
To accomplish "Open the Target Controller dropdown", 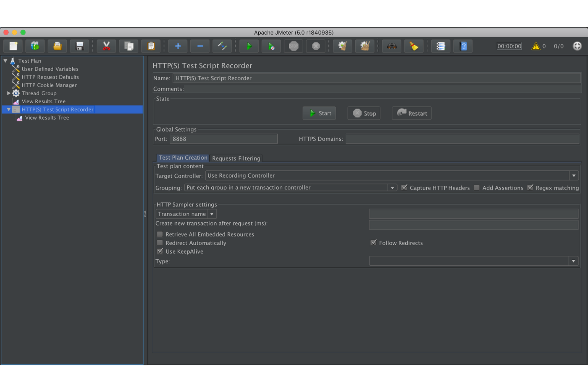I will click(574, 176).
